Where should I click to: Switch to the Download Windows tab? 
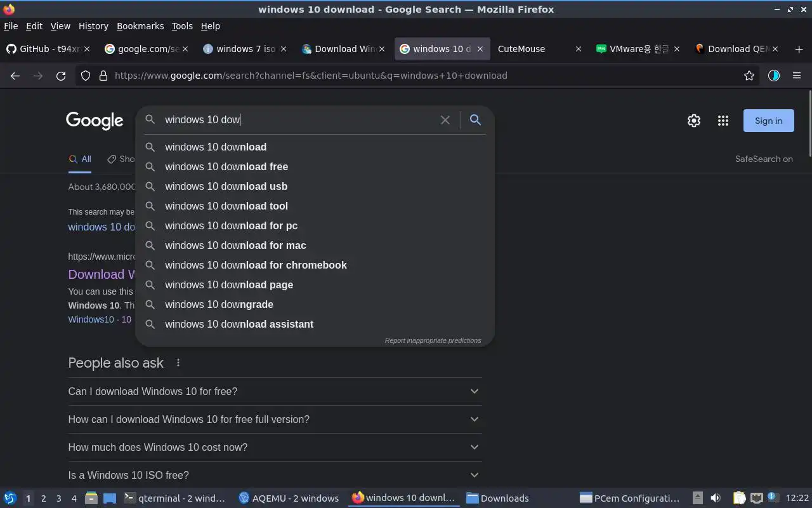point(343,49)
